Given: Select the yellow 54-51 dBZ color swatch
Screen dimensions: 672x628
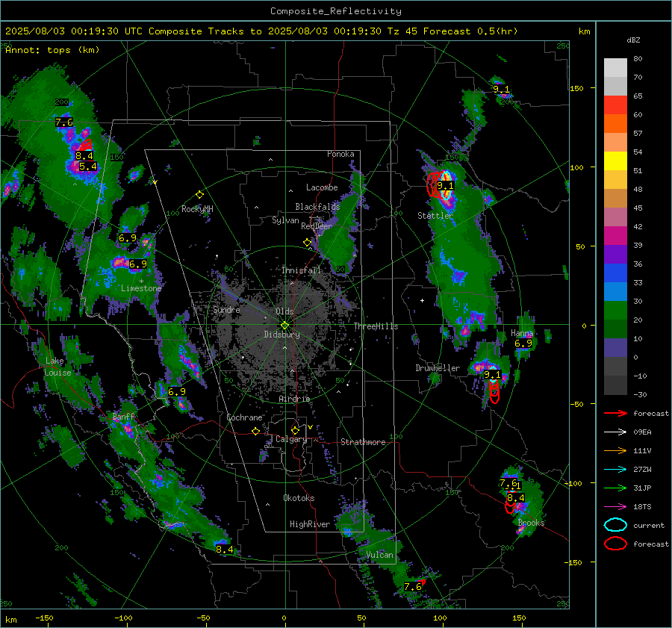Looking at the screenshot, I should 615,161.
